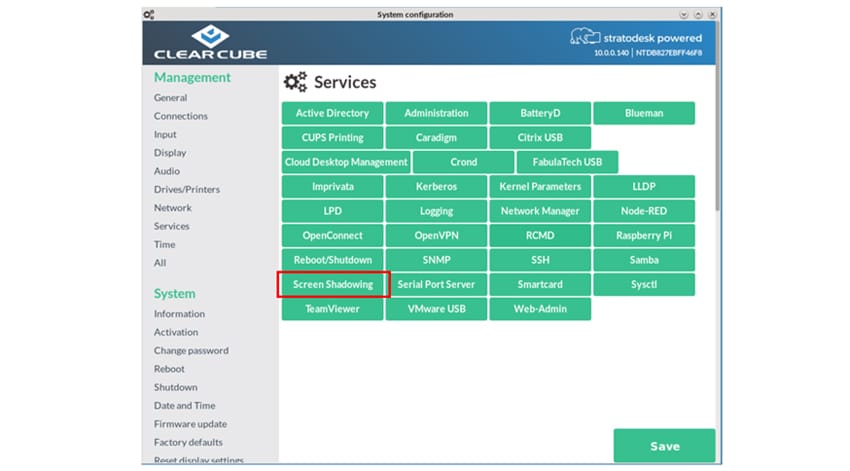Open Activation under System
Screen dimensions: 850x471
(x=176, y=332)
